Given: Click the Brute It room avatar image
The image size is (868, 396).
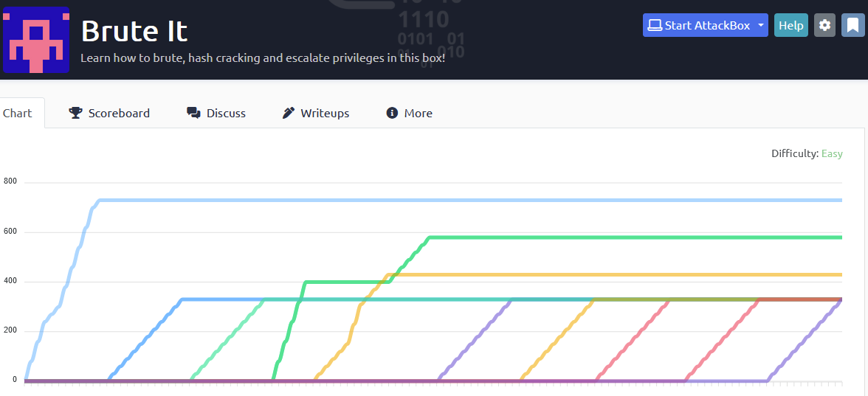Looking at the screenshot, I should coord(36,40).
